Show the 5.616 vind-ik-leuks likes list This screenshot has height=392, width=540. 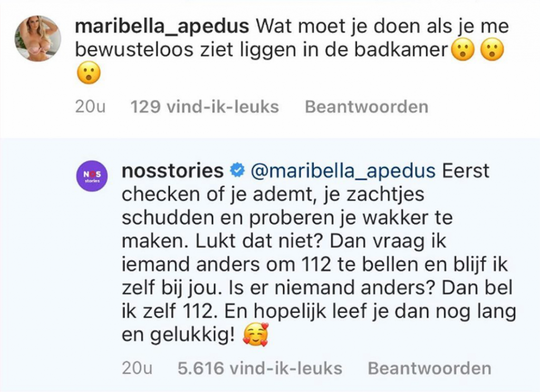(x=259, y=368)
